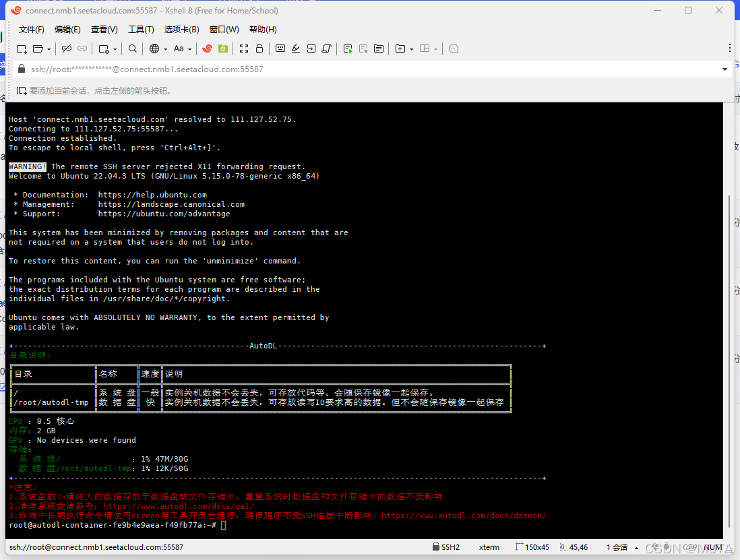The height and width of the screenshot is (560, 740).
Task: Expand the open-session folder dropdown arrow
Action: (x=49, y=49)
